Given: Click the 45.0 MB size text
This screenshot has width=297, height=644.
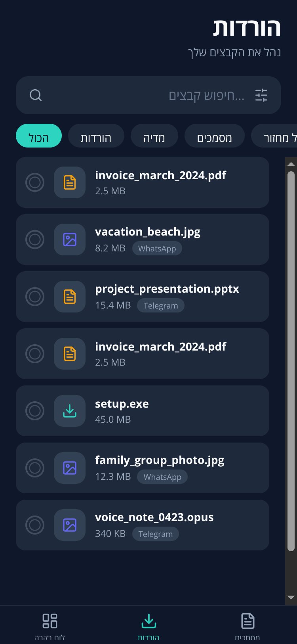Looking at the screenshot, I should [113, 419].
